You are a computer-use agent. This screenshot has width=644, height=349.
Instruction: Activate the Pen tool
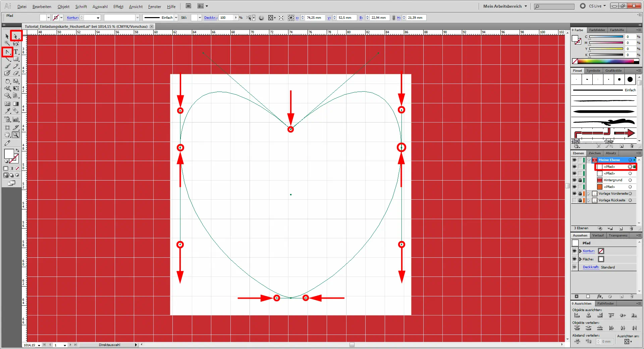[x=7, y=52]
